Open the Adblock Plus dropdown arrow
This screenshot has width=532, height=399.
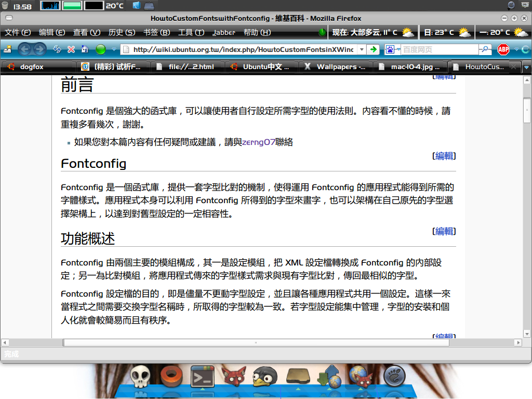click(x=516, y=49)
